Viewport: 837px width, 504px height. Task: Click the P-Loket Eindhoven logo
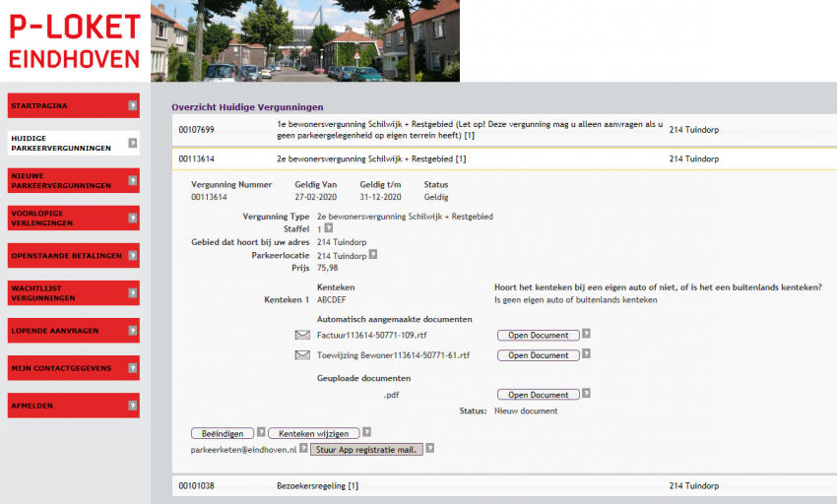coord(75,40)
